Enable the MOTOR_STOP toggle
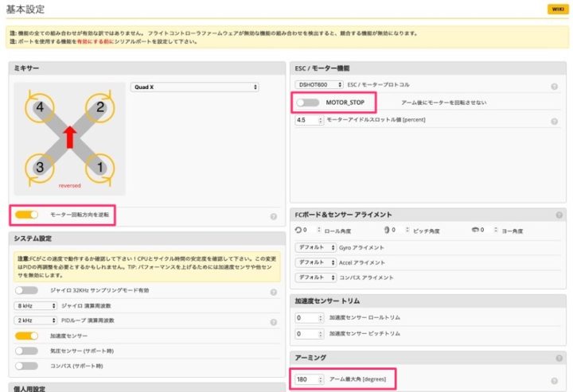 point(307,103)
